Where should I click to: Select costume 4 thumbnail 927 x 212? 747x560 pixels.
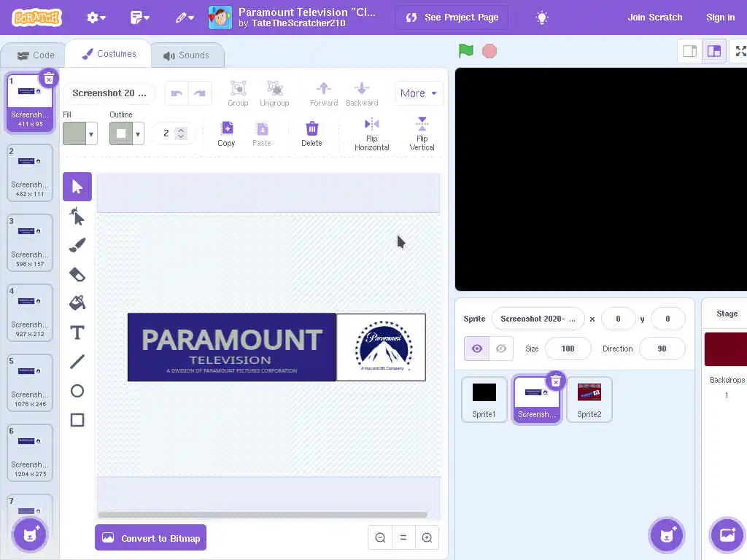30,313
